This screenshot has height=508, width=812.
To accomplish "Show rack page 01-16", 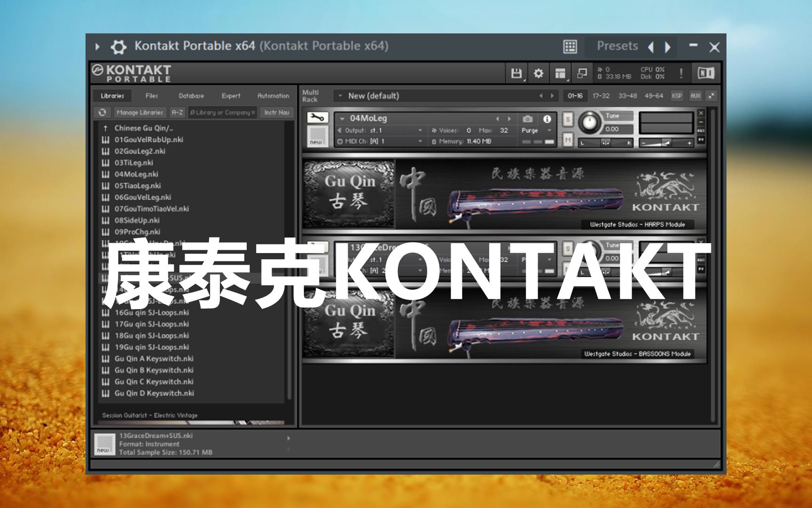I will [575, 95].
